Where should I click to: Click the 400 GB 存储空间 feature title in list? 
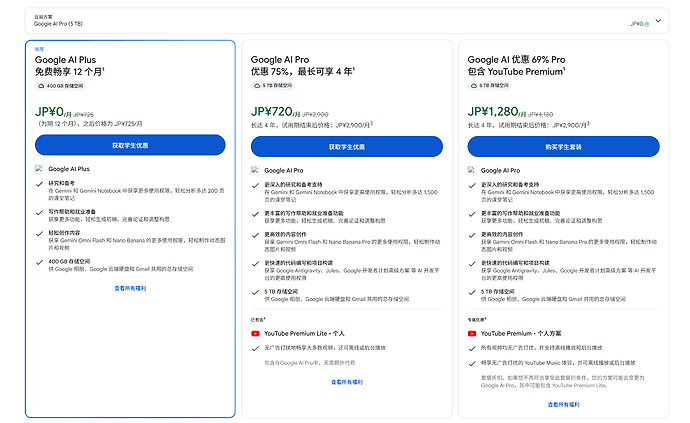click(69, 261)
